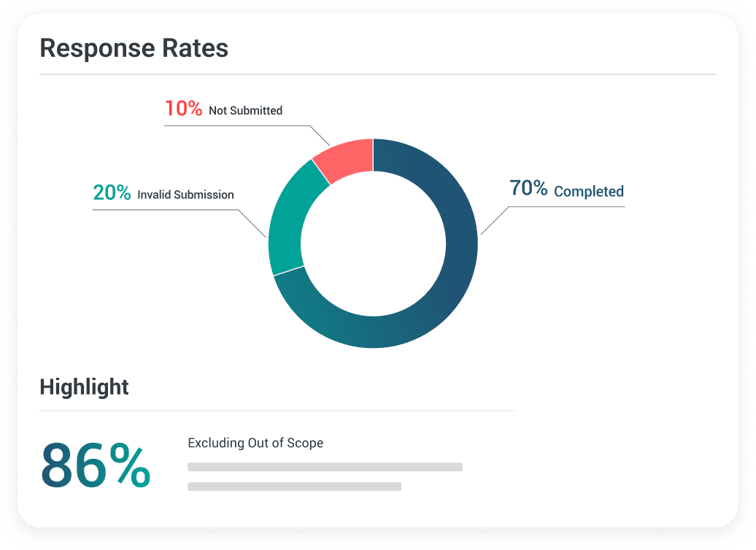Click the divider line below Highlight

coord(277,411)
